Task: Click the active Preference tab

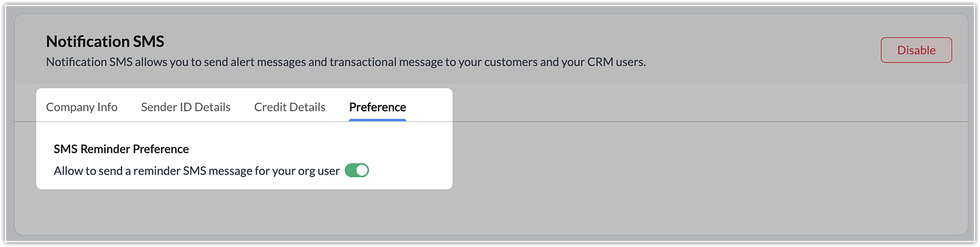Action: pos(377,107)
